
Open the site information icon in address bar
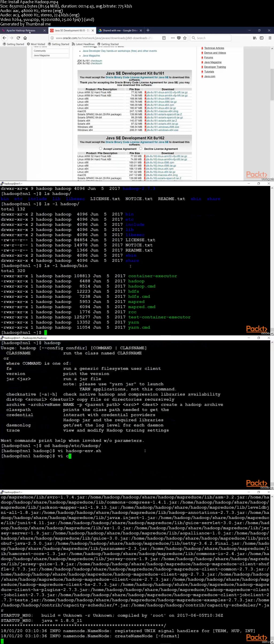click(x=52, y=38)
